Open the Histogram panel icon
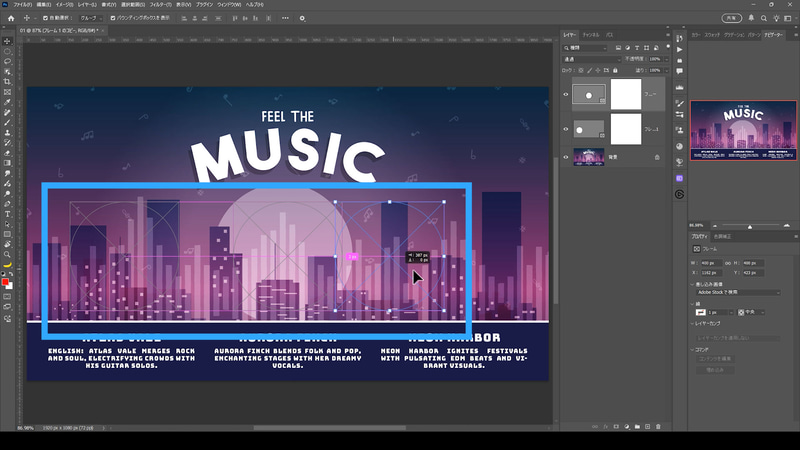The width and height of the screenshot is (800, 450). pos(680,87)
